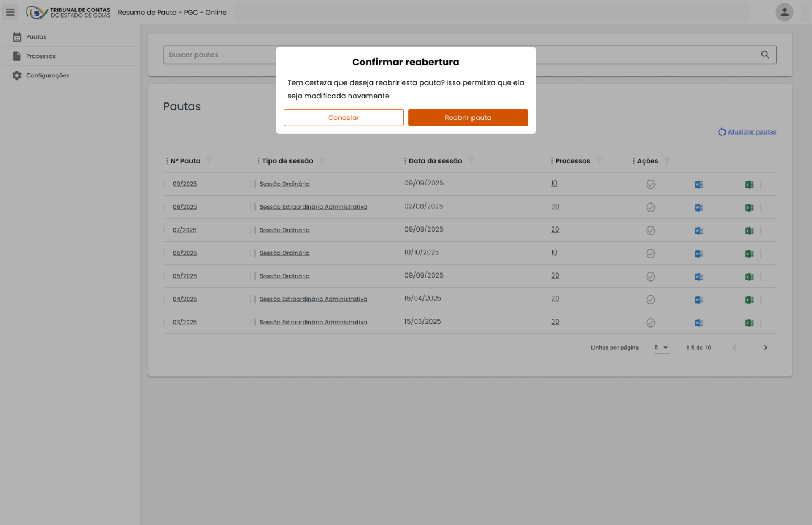The width and height of the screenshot is (812, 525).
Task: Open the user profile avatar
Action: pos(784,12)
